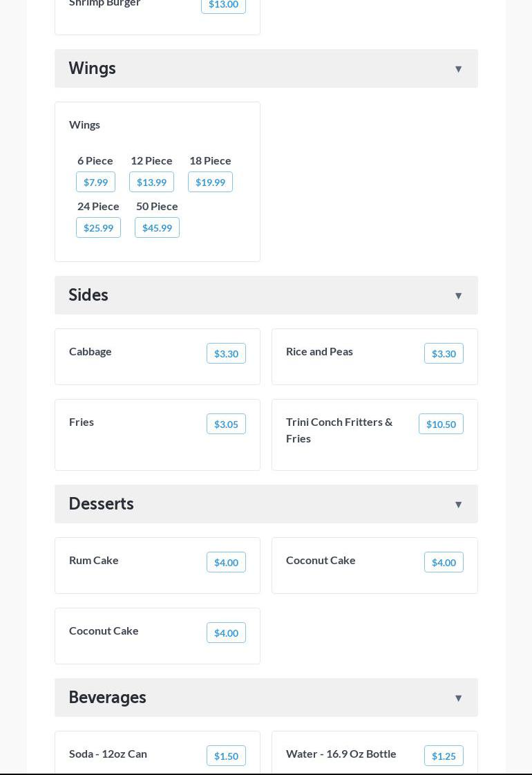
Task: Select the 12 Piece wings price $13.99
Action: [x=151, y=182]
